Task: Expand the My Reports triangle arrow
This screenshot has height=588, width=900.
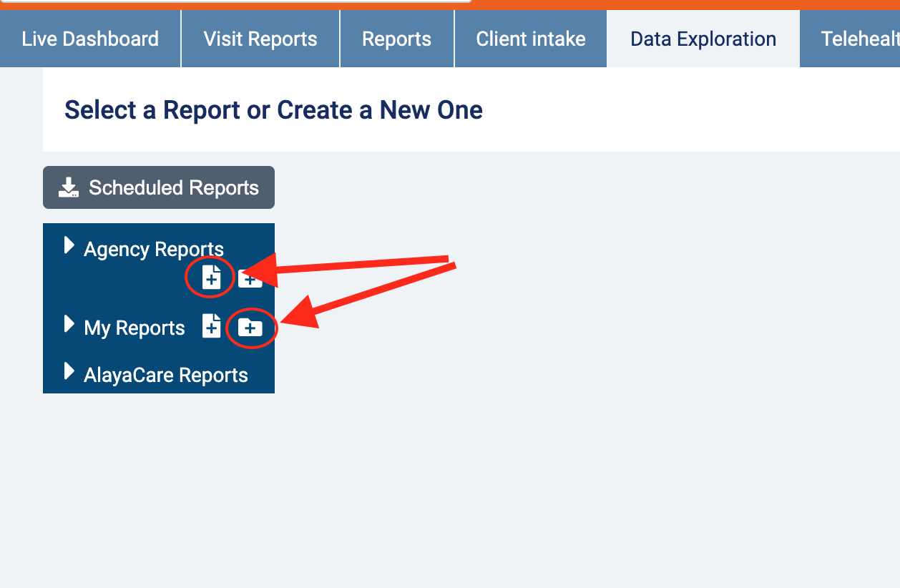Action: [69, 325]
